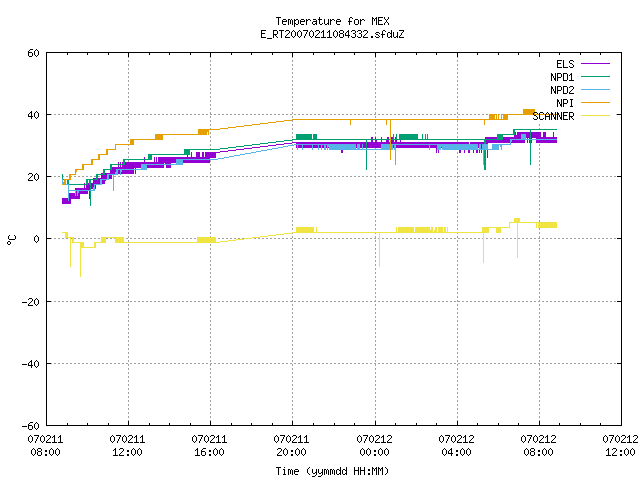Click the °C y-axis unit label
The width and height of the screenshot is (640, 480).
click(x=11, y=240)
